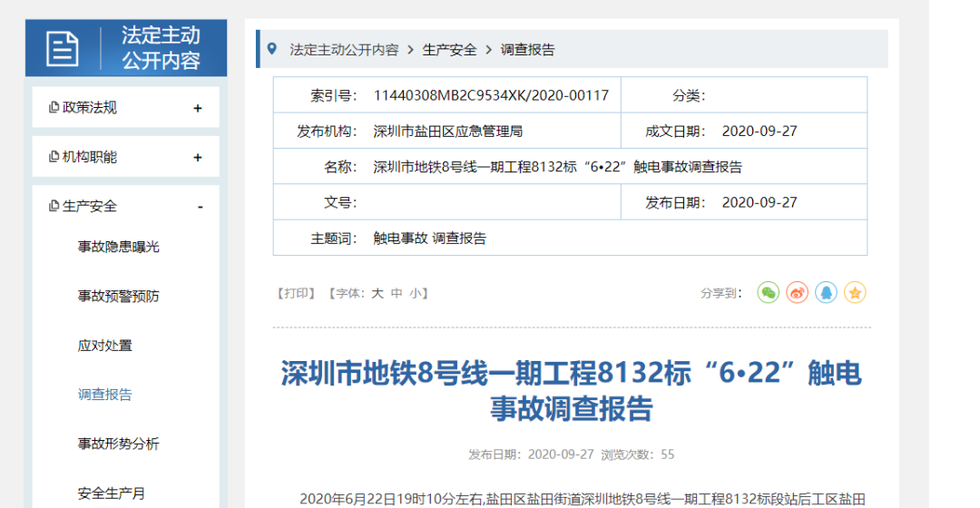Click the 分类 label cell
The height and width of the screenshot is (508, 980).
[x=689, y=95]
